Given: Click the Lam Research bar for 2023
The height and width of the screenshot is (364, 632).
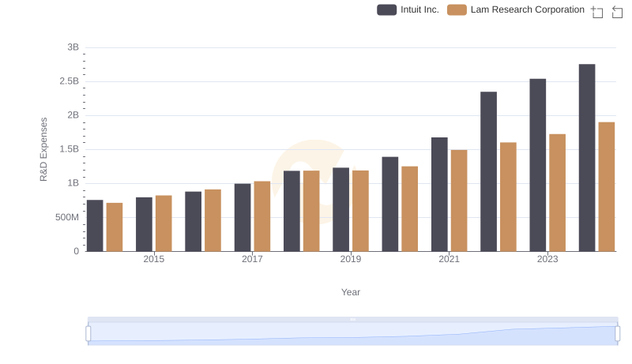Looking at the screenshot, I should [558, 193].
